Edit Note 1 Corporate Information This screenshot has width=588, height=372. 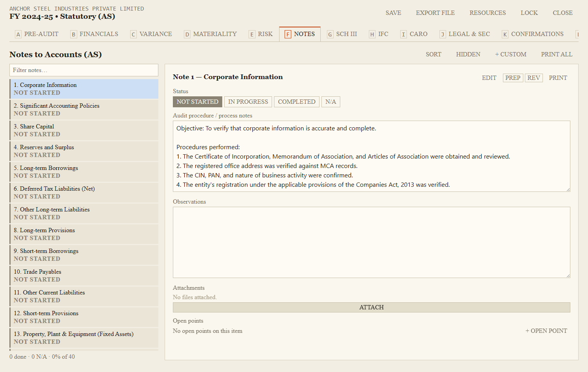point(489,78)
